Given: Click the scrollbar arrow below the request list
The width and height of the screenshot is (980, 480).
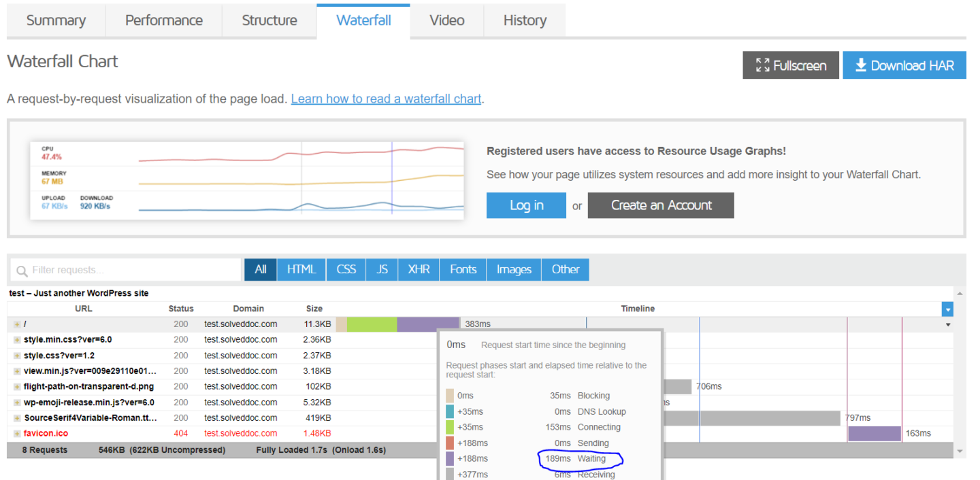Looking at the screenshot, I should 960,450.
